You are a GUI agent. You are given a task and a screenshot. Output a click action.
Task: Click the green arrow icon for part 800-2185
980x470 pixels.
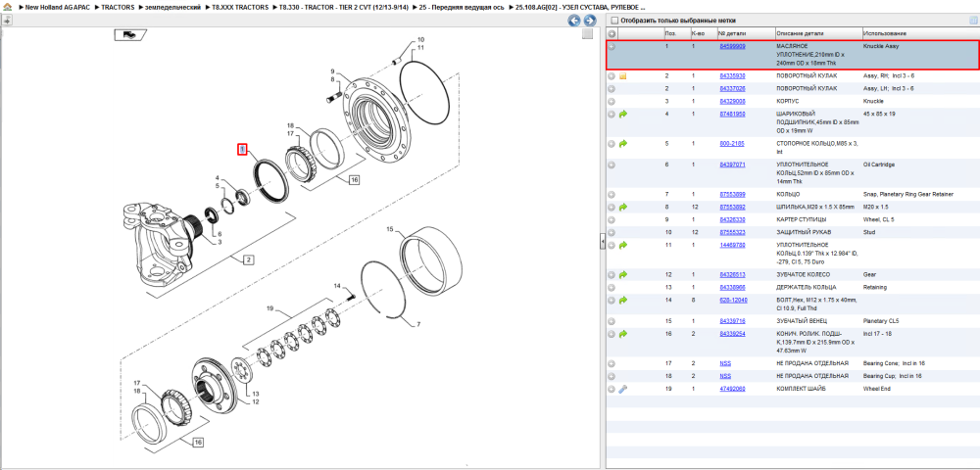pyautogui.click(x=622, y=144)
